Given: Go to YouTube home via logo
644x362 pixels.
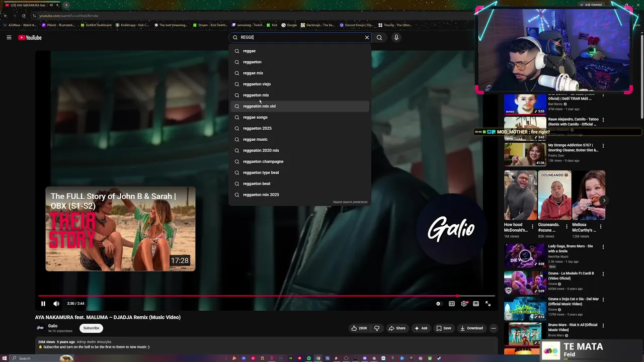Looking at the screenshot, I should click(x=30, y=38).
